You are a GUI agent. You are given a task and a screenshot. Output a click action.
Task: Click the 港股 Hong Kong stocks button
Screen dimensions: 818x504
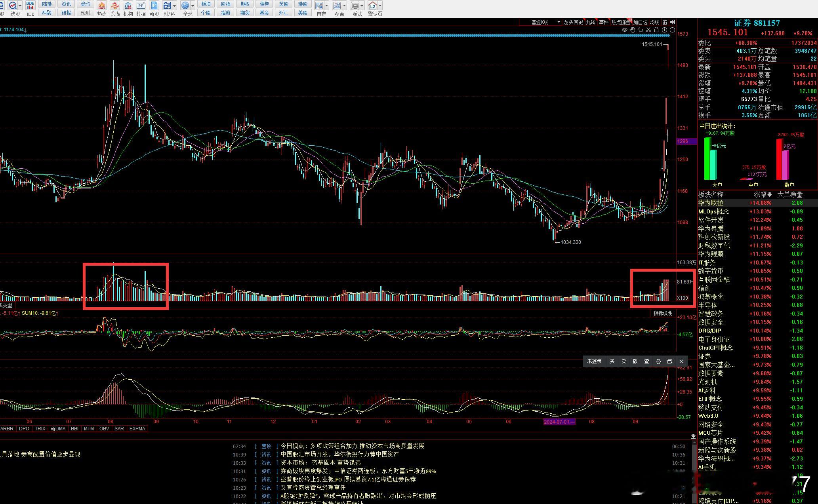303,4
